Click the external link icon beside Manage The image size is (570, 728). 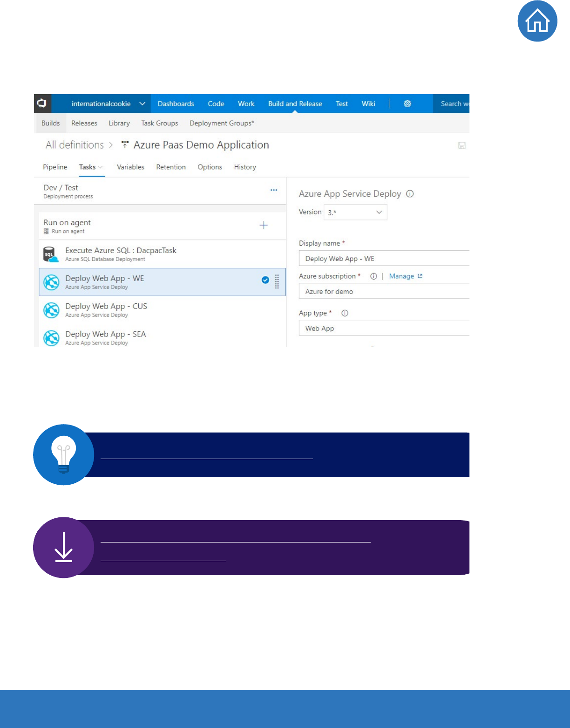(420, 276)
